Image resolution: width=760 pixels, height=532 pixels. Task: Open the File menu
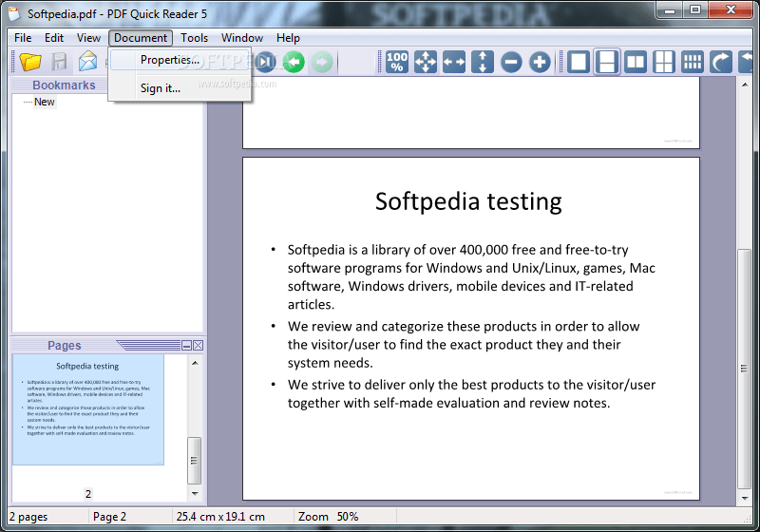click(23, 38)
